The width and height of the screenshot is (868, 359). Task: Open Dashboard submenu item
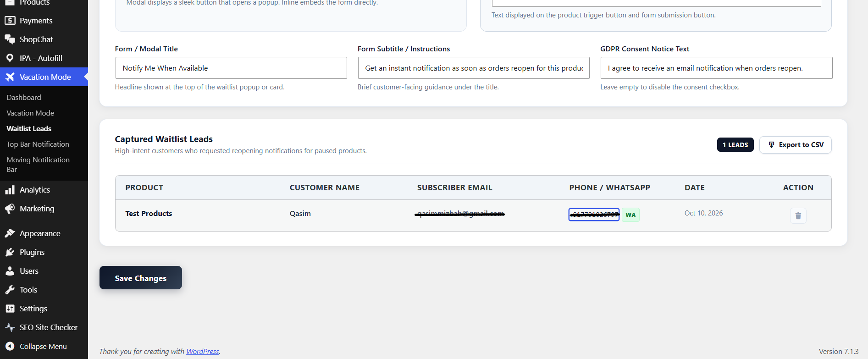24,97
